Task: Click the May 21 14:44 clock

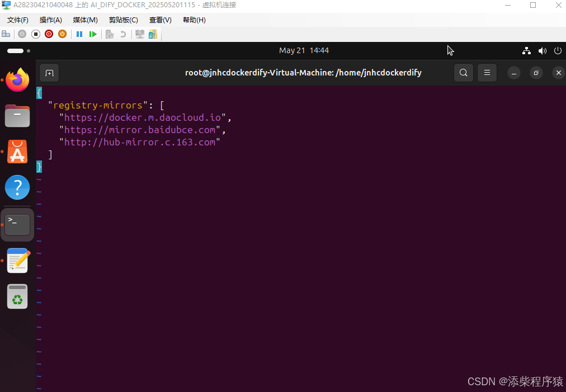Action: click(304, 50)
